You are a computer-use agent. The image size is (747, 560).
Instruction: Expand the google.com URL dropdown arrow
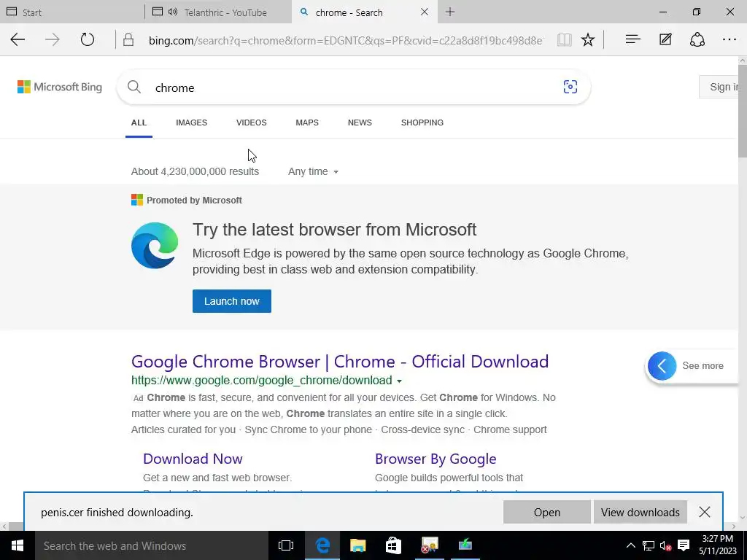coord(399,381)
